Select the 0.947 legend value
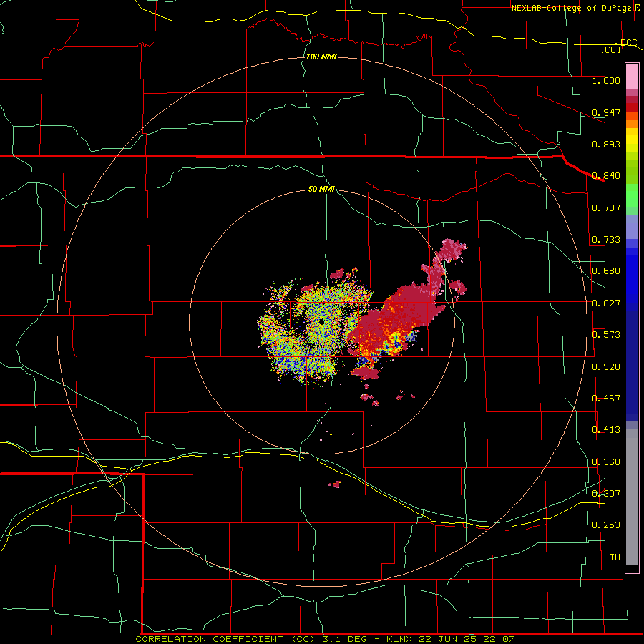Screen dimensions: 644x644 [x=606, y=112]
